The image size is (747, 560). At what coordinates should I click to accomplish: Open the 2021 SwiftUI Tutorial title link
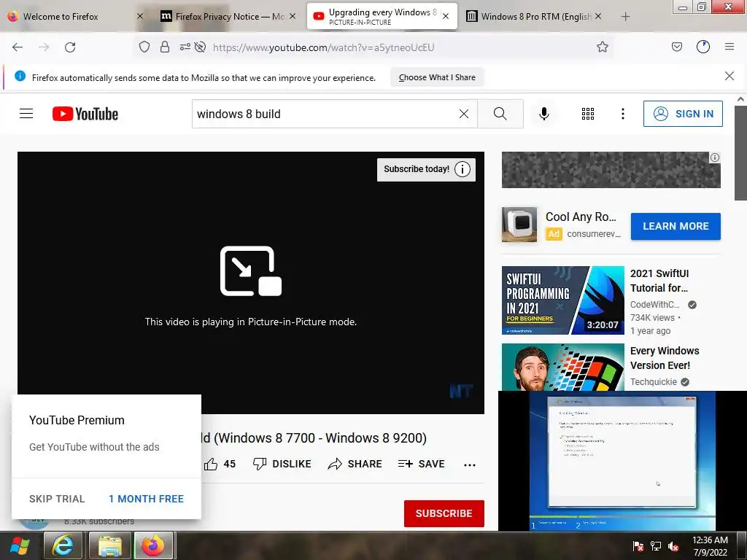[x=659, y=281]
